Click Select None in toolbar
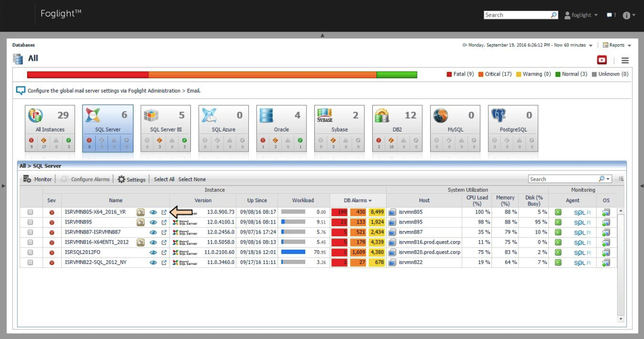Viewport: 644px width, 339px height. 192,179
